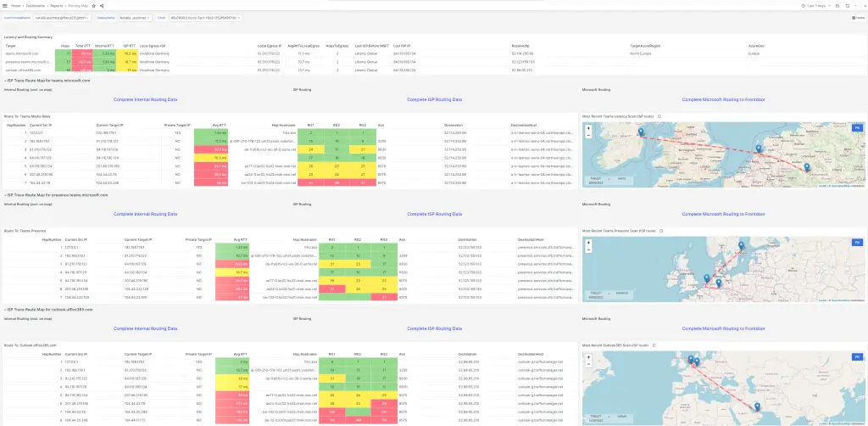Open the Home dashboard link button
This screenshot has height=426, width=868.
858,18
